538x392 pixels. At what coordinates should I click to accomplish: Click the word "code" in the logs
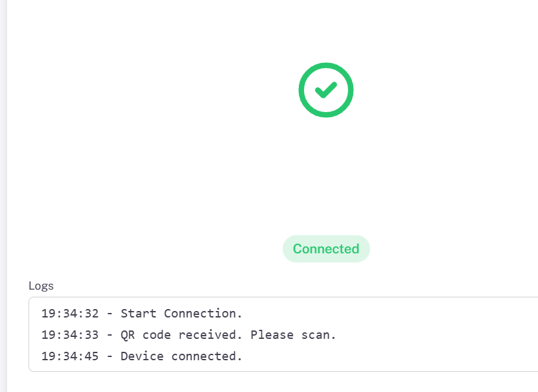156,335
